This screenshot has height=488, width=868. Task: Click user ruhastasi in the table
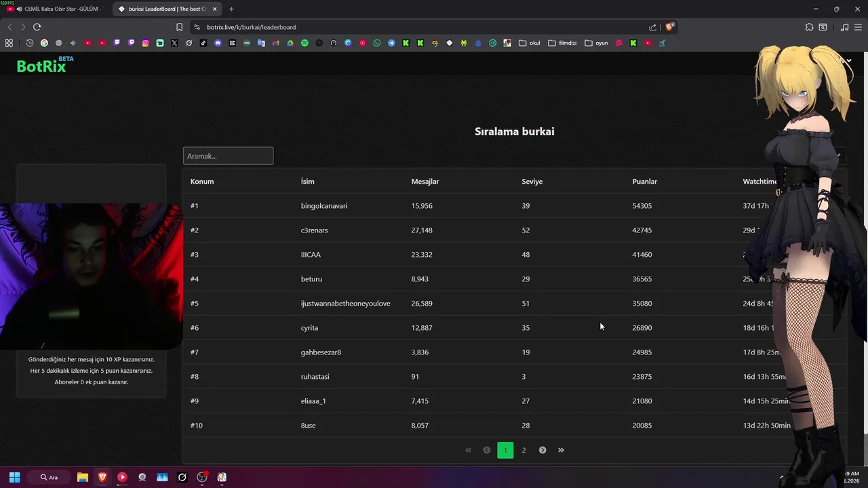click(x=315, y=377)
